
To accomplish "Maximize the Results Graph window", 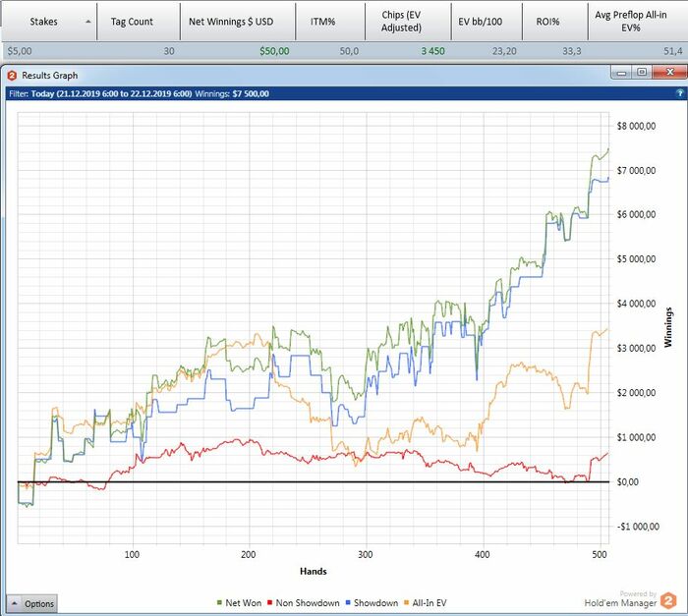I will click(x=642, y=73).
